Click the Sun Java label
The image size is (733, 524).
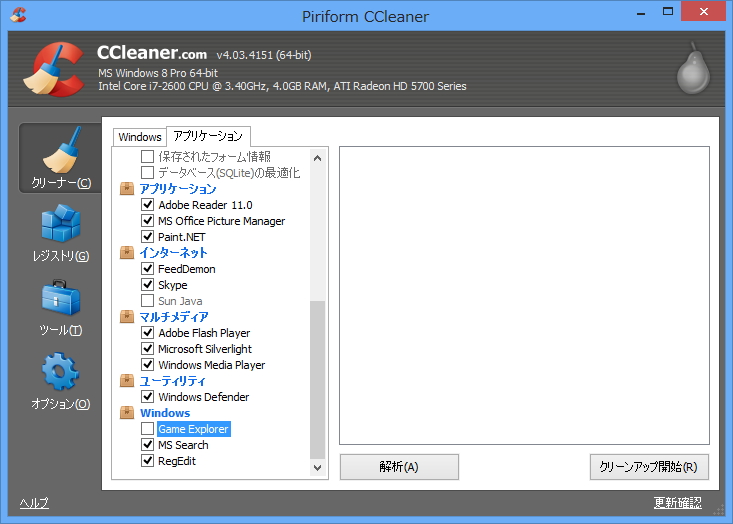[x=180, y=301]
